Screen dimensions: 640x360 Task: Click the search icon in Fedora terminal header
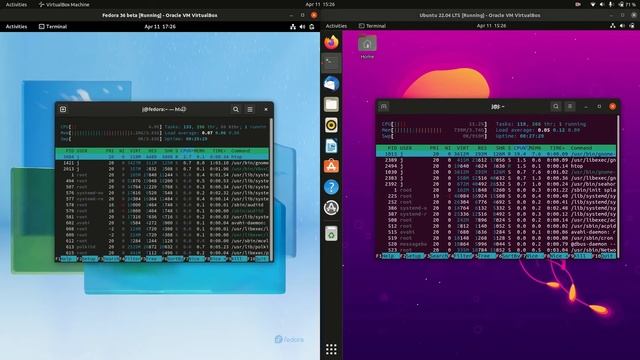pos(236,109)
